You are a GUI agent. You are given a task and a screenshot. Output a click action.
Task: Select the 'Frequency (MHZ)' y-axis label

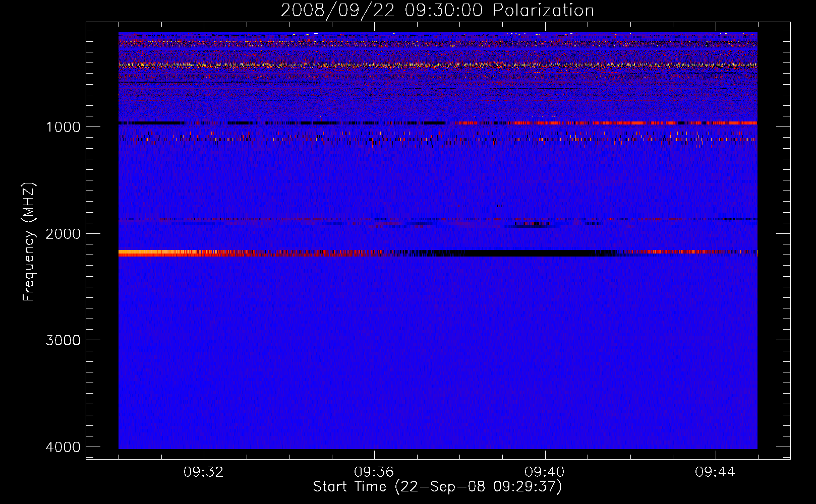(29, 242)
